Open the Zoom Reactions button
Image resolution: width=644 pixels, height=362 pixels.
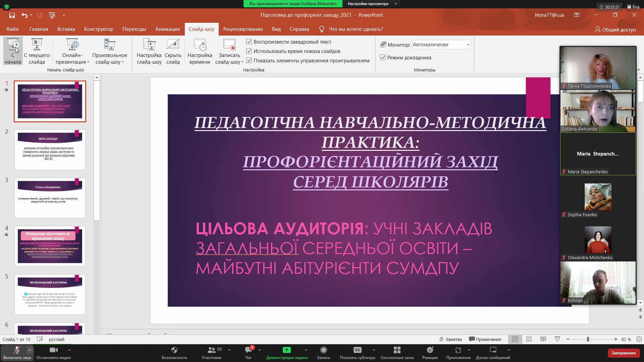click(x=430, y=352)
